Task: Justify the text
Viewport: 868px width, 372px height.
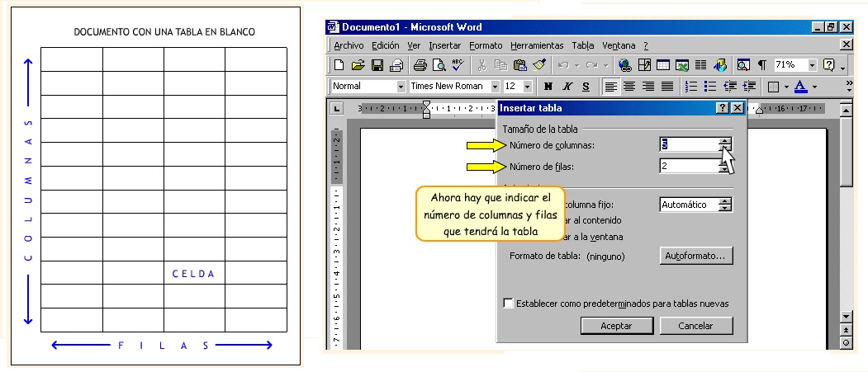Action: point(667,87)
